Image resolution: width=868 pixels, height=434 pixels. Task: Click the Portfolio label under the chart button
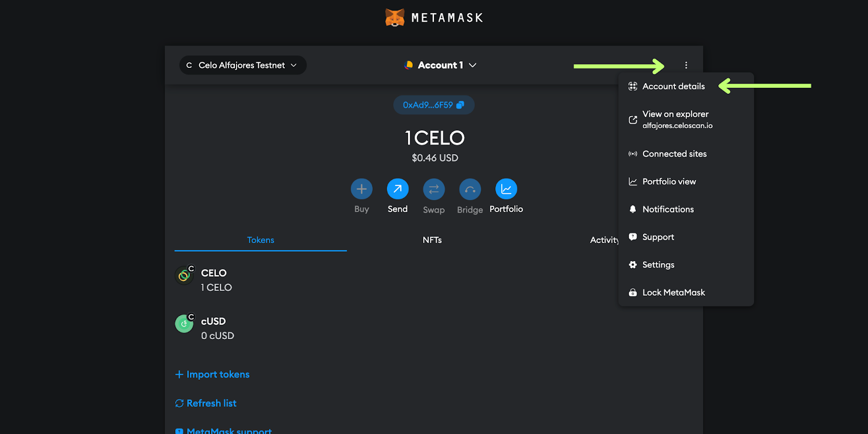click(x=506, y=209)
